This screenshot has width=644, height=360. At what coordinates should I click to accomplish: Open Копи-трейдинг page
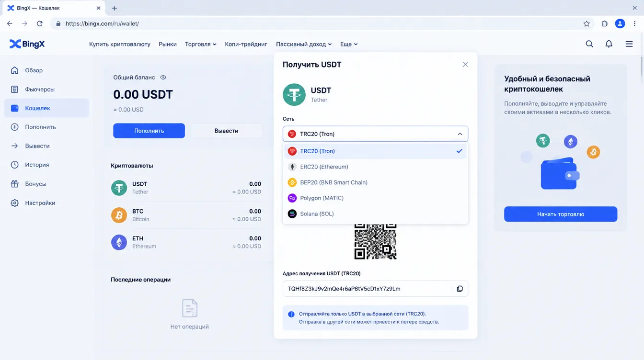pos(246,44)
